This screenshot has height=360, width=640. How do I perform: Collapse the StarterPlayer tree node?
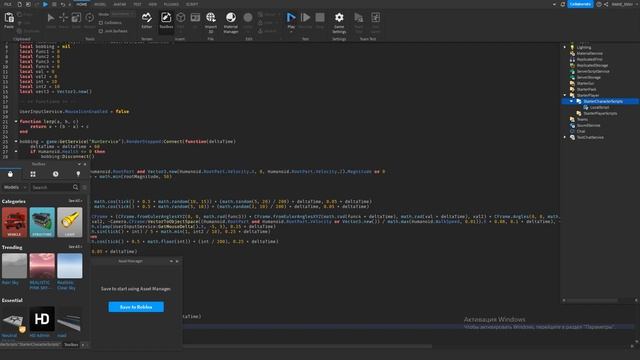(565, 95)
